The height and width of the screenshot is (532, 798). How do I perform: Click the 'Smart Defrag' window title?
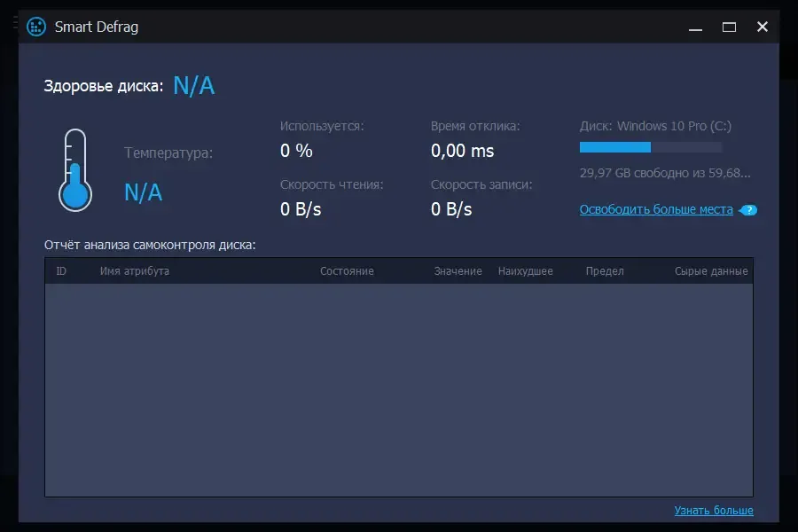click(x=96, y=27)
